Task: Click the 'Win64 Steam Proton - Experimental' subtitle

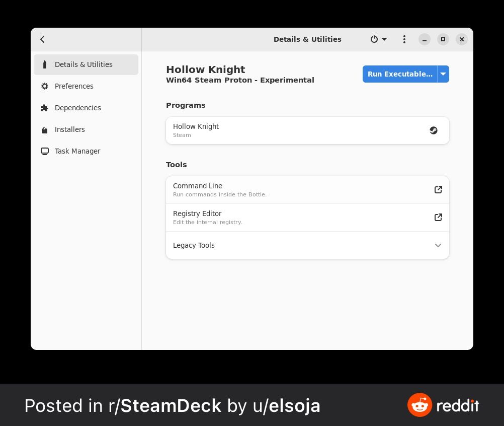Action: coord(240,80)
